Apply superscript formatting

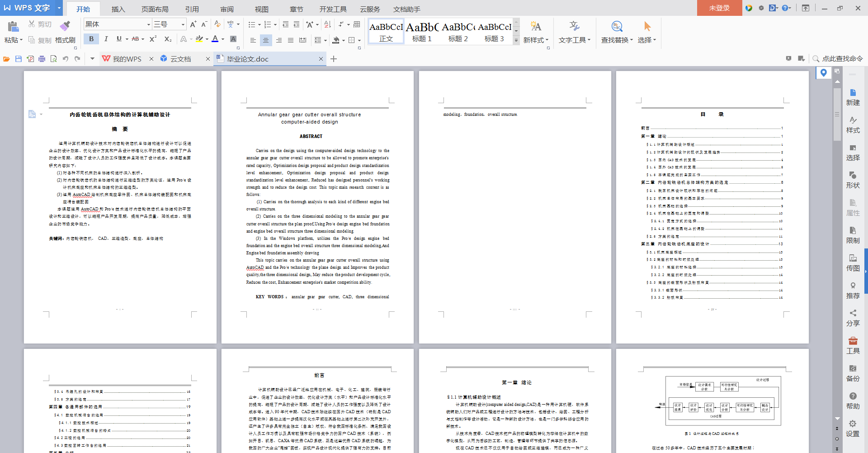(x=153, y=39)
